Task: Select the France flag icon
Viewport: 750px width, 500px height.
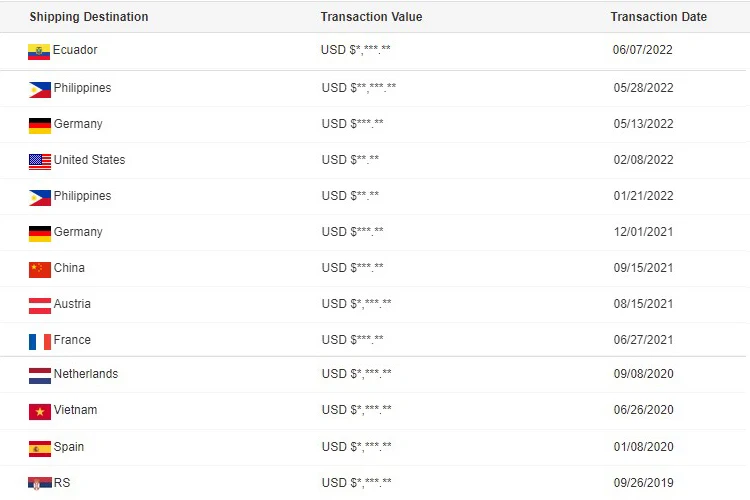Action: [40, 341]
